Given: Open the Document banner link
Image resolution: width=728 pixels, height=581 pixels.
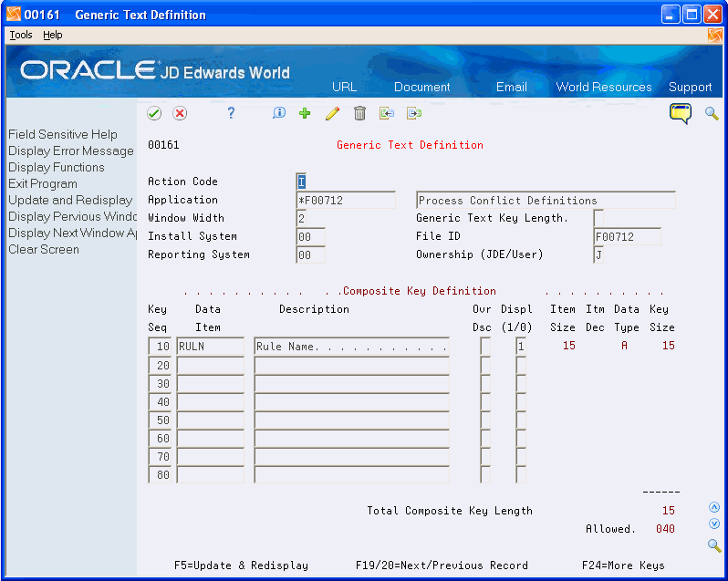Looking at the screenshot, I should pyautogui.click(x=422, y=87).
